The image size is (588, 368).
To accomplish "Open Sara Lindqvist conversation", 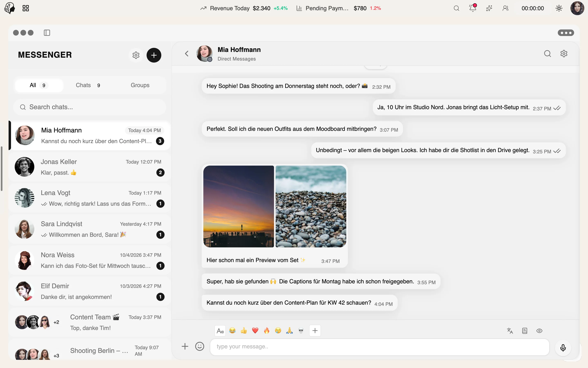I will point(90,229).
